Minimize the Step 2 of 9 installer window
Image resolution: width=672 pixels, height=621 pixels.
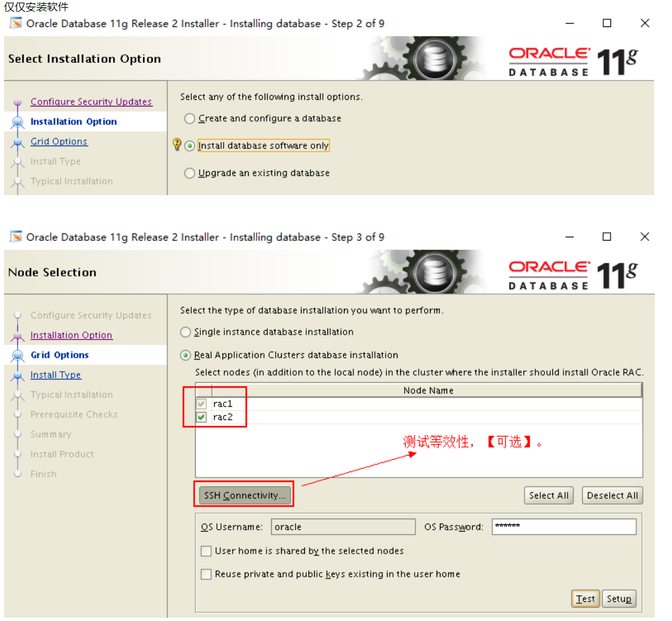point(569,23)
